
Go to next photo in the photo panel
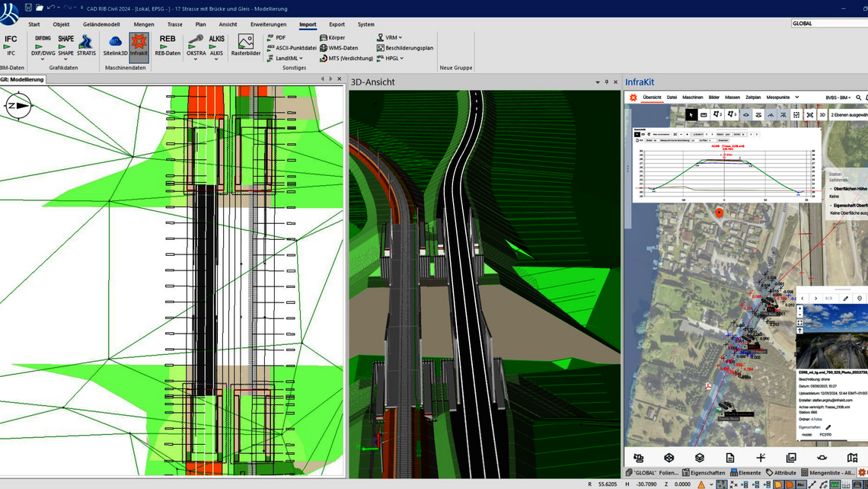click(x=815, y=299)
